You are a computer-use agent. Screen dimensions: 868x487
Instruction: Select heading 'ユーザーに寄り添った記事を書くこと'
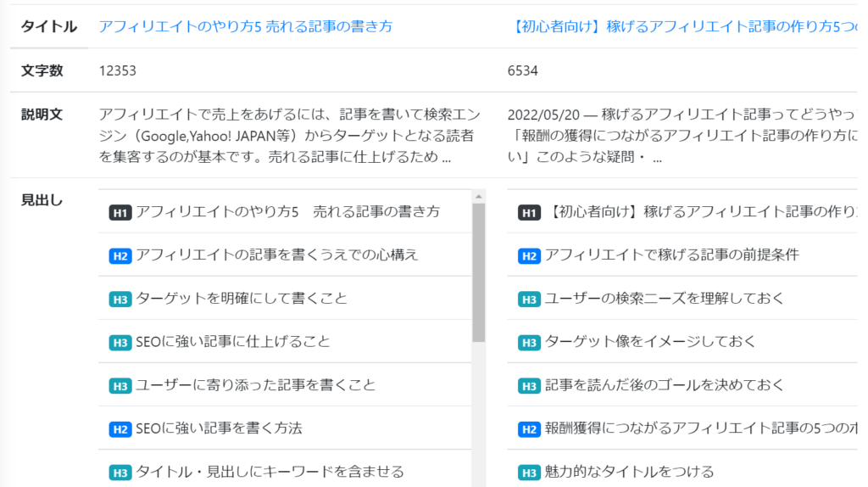point(256,384)
